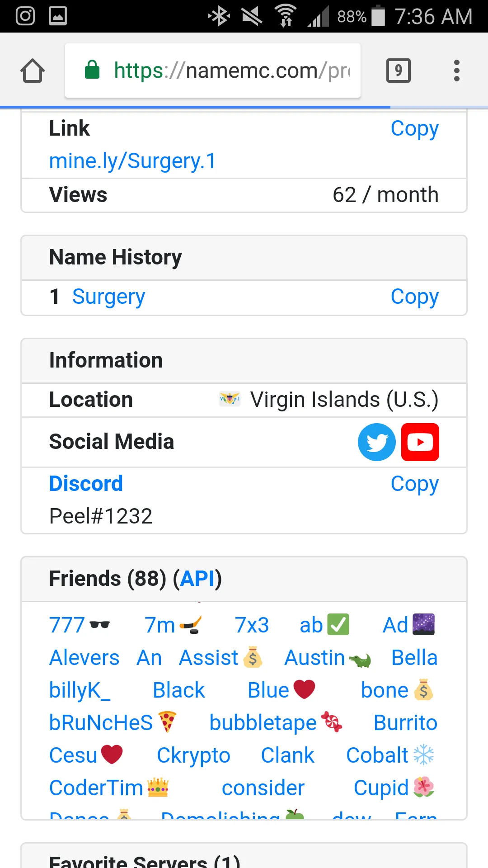Screen dimensions: 488x868
Task: Open friend profile Ckrypto
Action: pyautogui.click(x=193, y=755)
